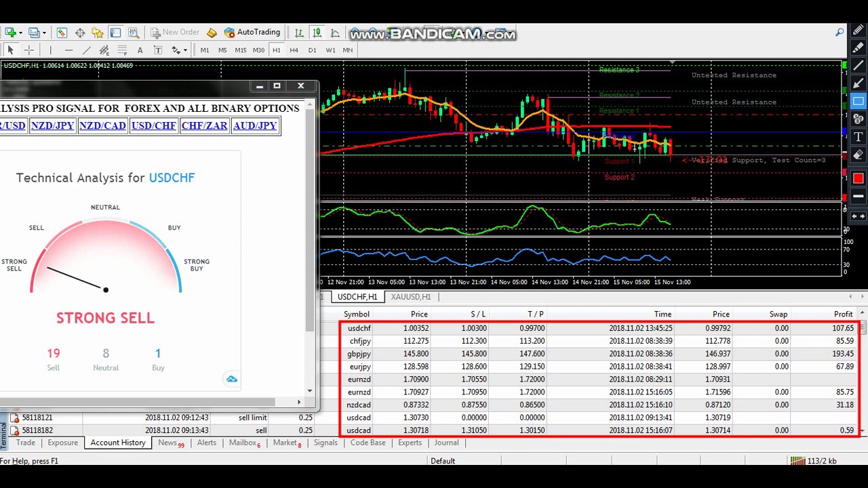Select Bandicam arrow drawing tool

859,83
